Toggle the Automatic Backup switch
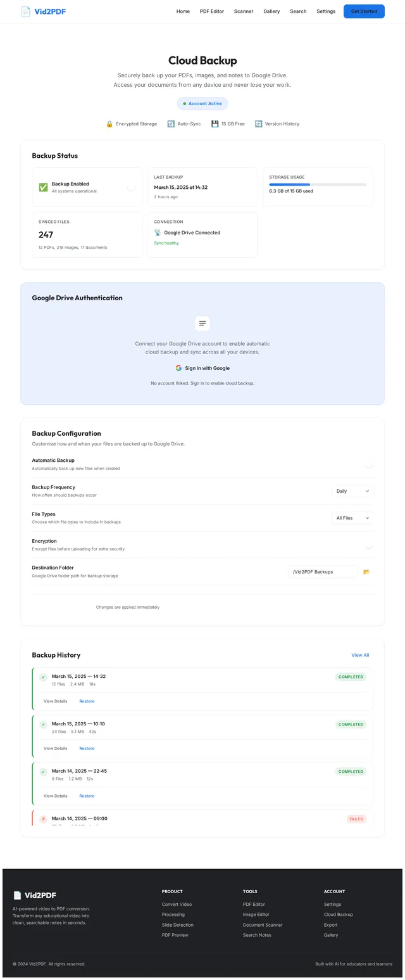 (368, 464)
